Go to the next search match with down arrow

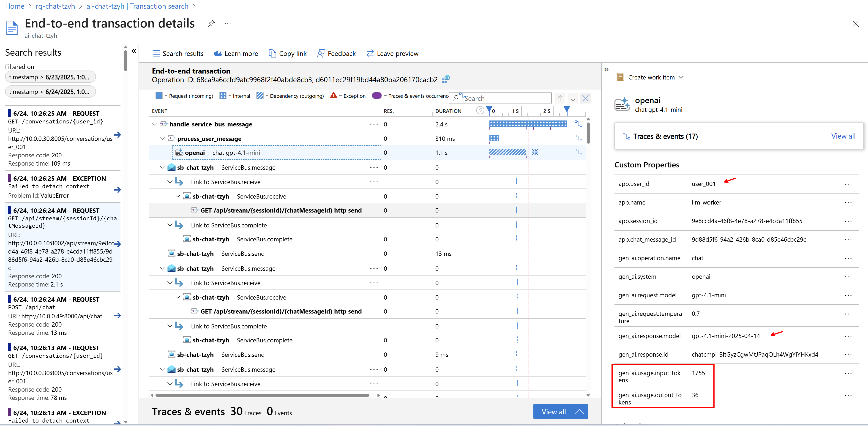pyautogui.click(x=573, y=98)
